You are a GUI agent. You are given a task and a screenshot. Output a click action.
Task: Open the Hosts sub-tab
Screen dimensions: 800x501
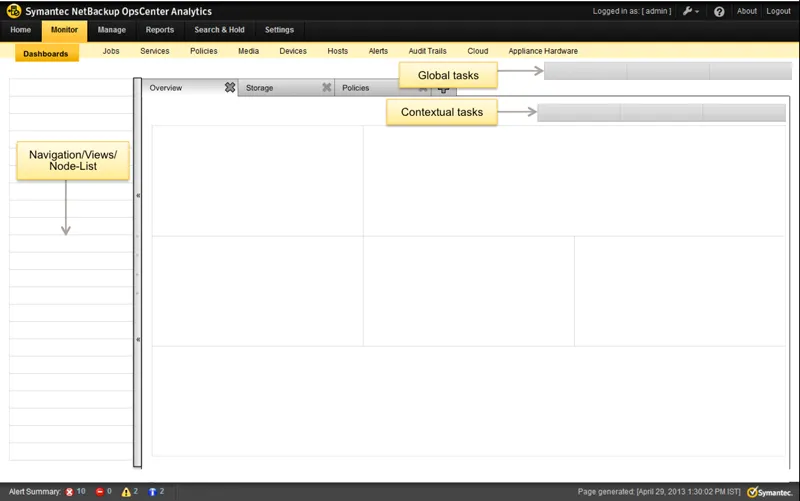click(338, 51)
